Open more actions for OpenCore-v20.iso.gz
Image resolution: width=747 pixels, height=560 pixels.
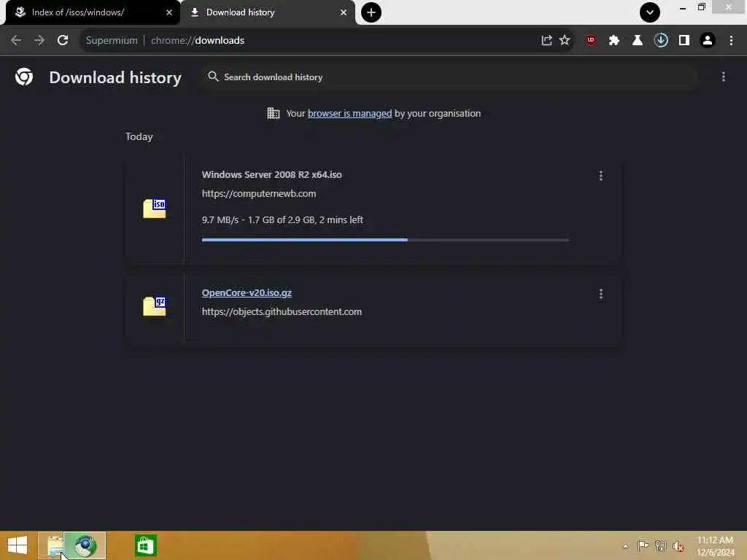tap(601, 295)
